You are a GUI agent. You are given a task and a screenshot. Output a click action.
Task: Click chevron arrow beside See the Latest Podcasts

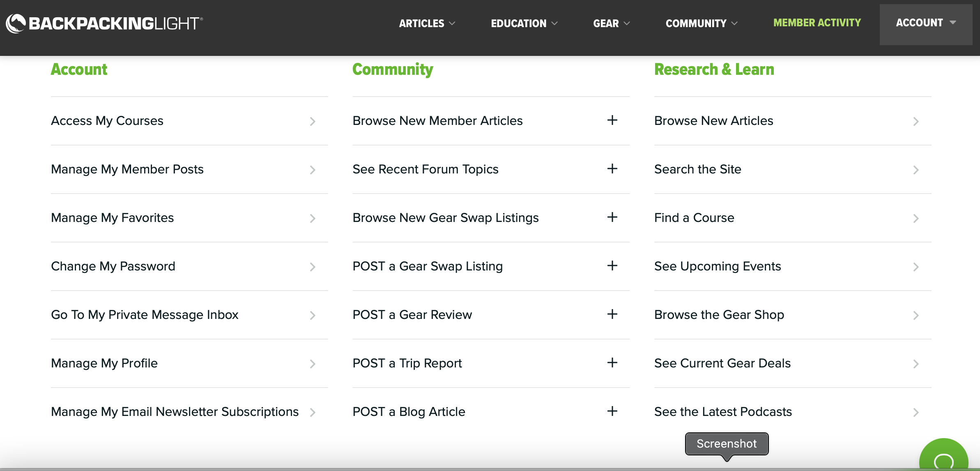tap(916, 412)
